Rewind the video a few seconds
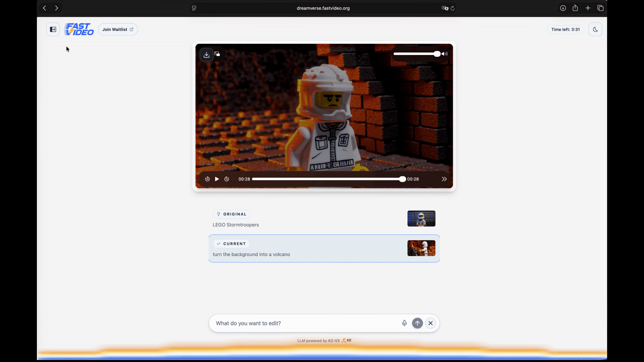Screen dimensions: 644x362 pos(207,179)
